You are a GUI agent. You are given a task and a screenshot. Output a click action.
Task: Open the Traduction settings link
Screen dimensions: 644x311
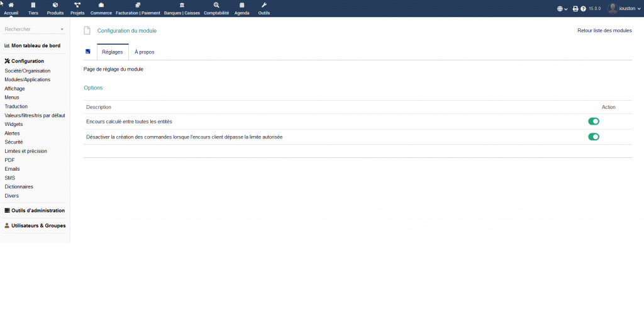click(16, 106)
